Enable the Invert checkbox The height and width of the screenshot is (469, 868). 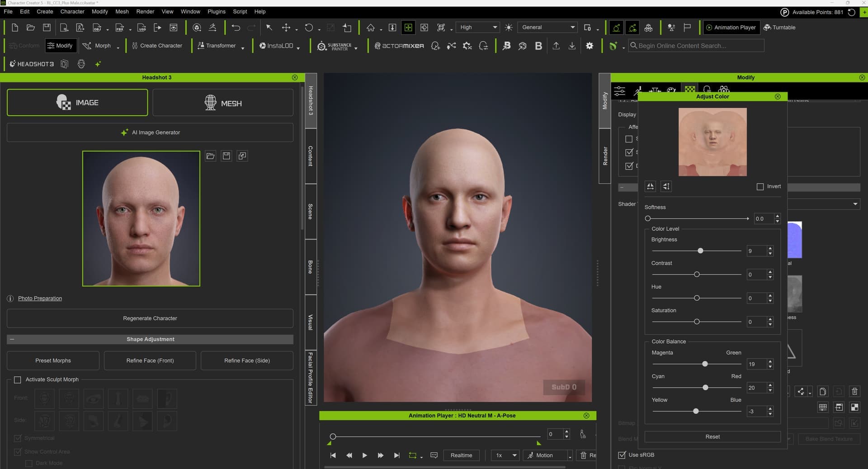click(x=760, y=187)
